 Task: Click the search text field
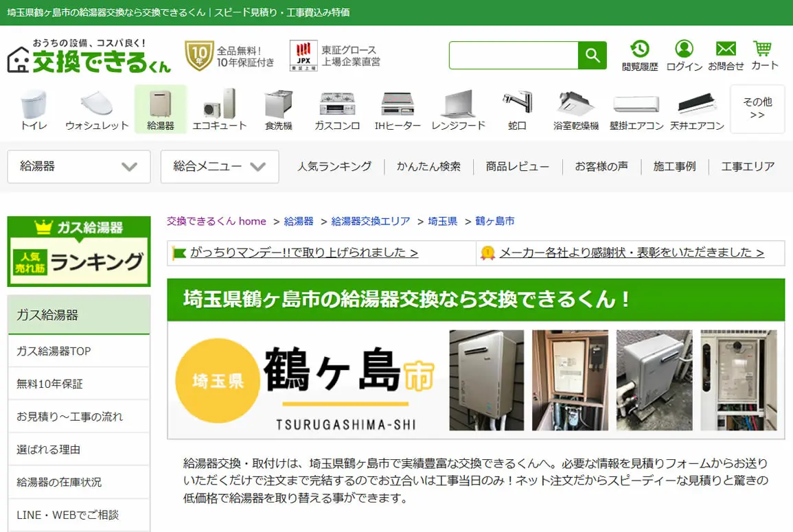(514, 55)
